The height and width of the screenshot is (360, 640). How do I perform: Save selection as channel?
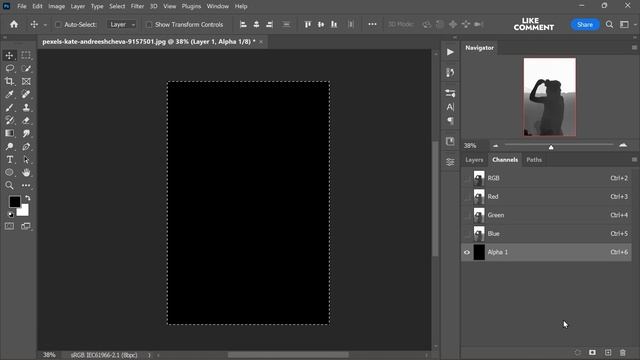coord(592,352)
